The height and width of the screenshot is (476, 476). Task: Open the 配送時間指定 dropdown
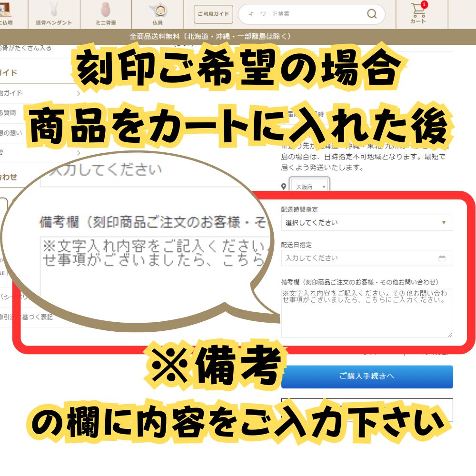click(x=367, y=222)
